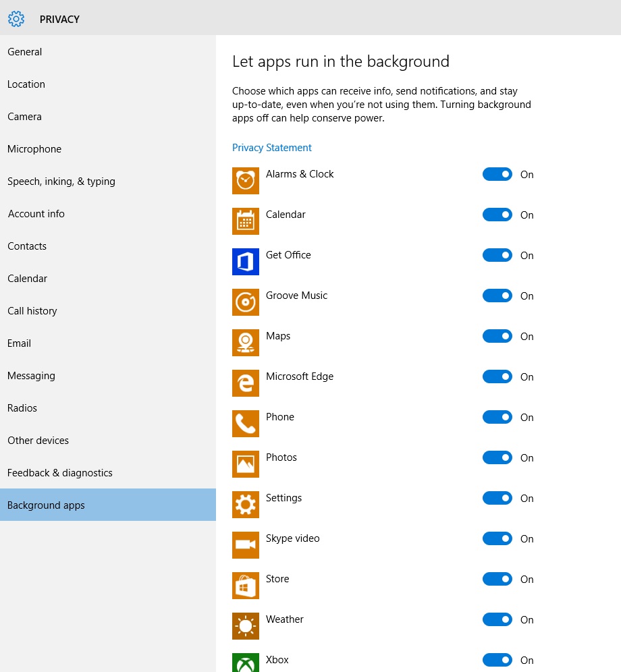Screen dimensions: 621x672
Task: Click the Get Office label
Action: (288, 255)
